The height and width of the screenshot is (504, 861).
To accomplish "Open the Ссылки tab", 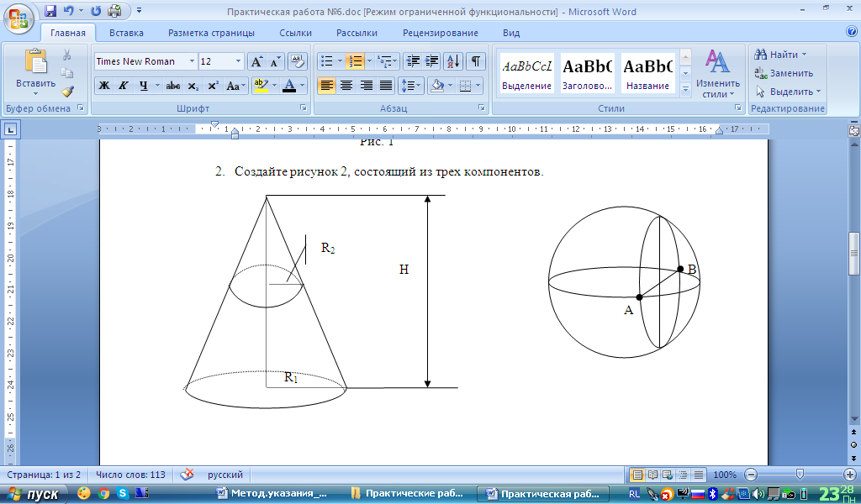I will tap(295, 33).
